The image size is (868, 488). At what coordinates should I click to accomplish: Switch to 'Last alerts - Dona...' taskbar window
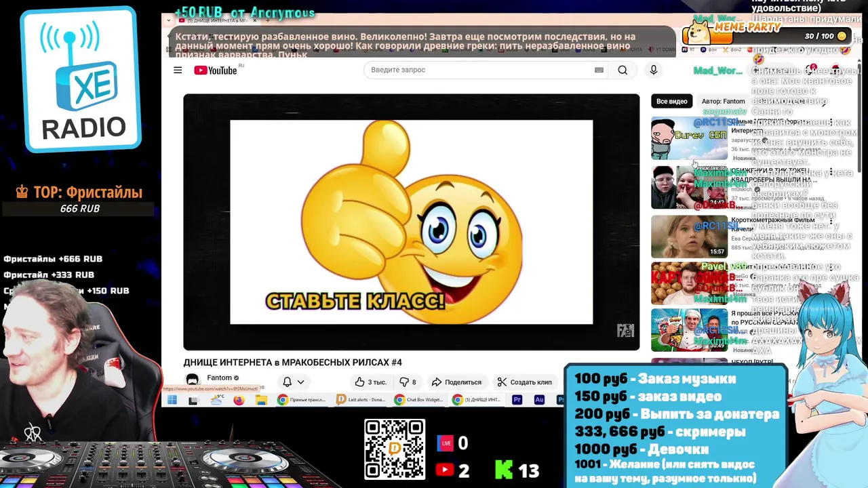361,400
